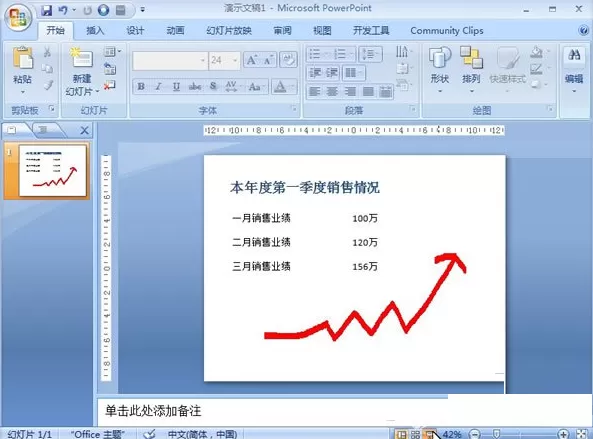Switch to the 设计 ribbon tab

pos(135,30)
